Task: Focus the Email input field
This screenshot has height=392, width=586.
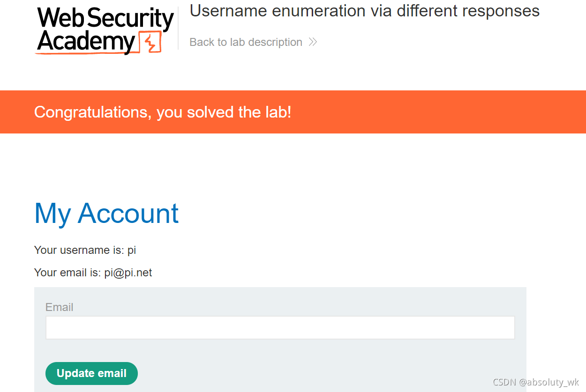Action: point(280,327)
